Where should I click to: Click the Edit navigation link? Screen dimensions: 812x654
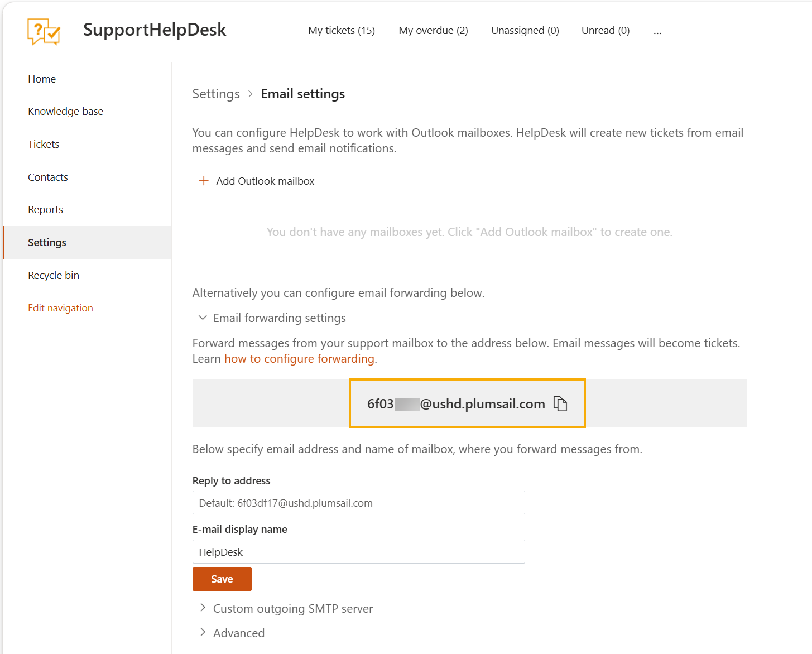point(60,308)
